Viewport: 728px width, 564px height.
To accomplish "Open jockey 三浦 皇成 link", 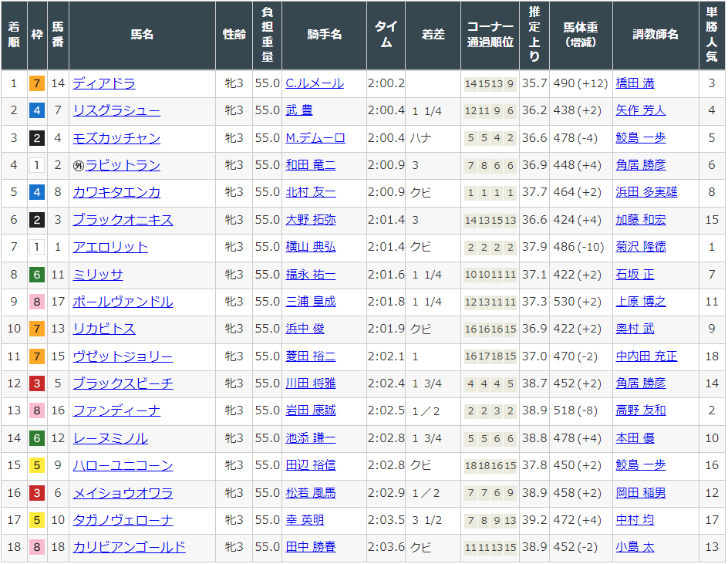I will point(311,301).
